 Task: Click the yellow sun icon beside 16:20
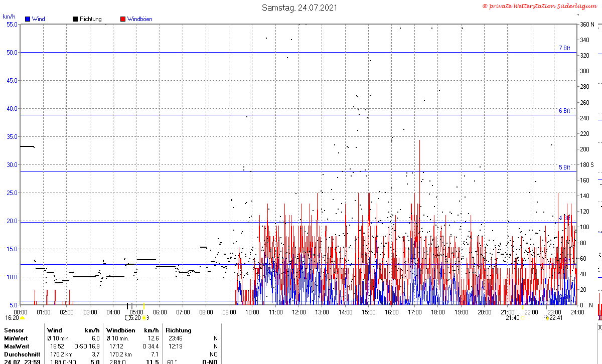pos(22,318)
